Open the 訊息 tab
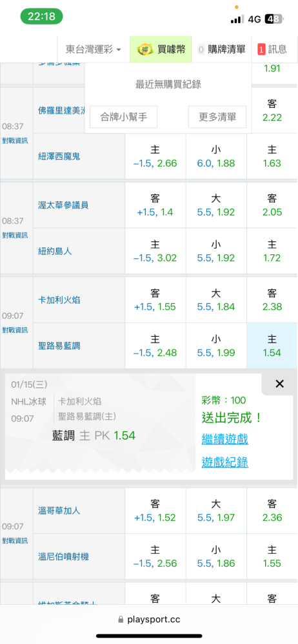Screen dimensions: 298x644 coord(275,50)
